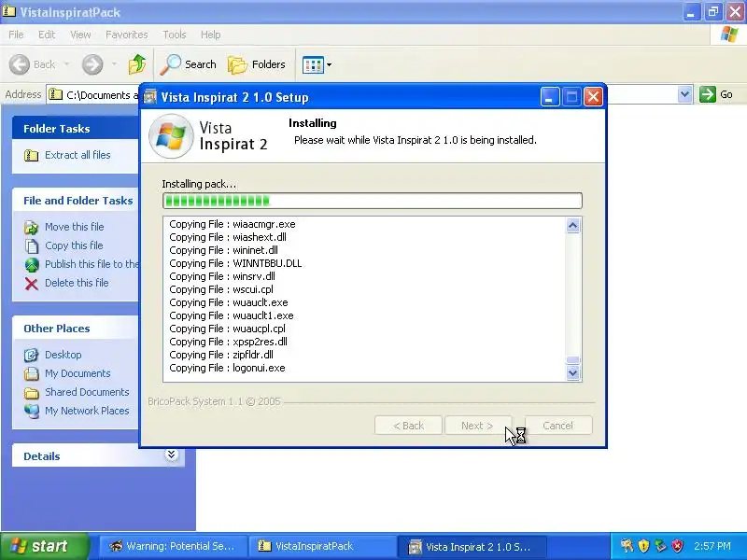Click the Desktop icon in Other Places
The image size is (747, 560).
32,355
